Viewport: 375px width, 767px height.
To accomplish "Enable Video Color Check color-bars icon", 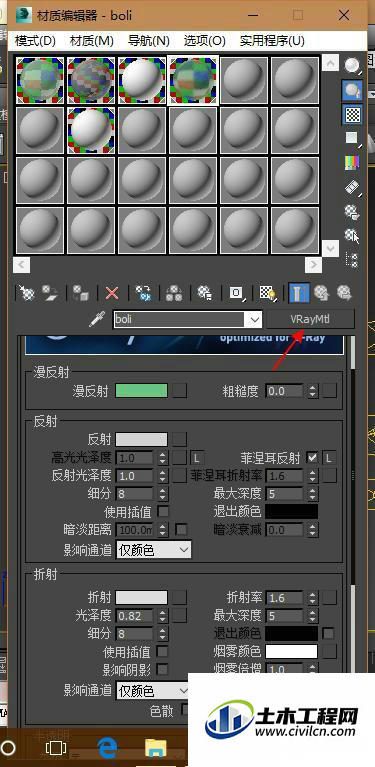I will [x=352, y=163].
